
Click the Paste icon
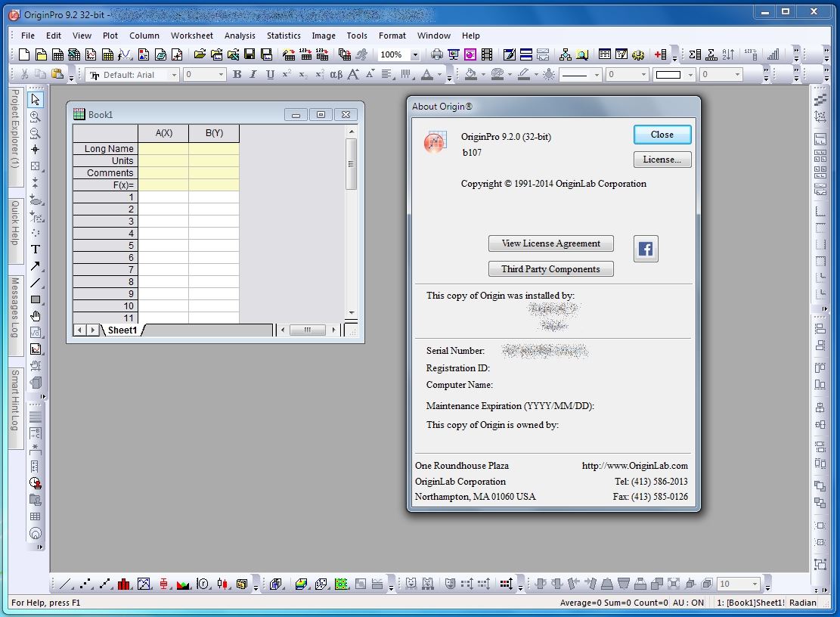[57, 74]
